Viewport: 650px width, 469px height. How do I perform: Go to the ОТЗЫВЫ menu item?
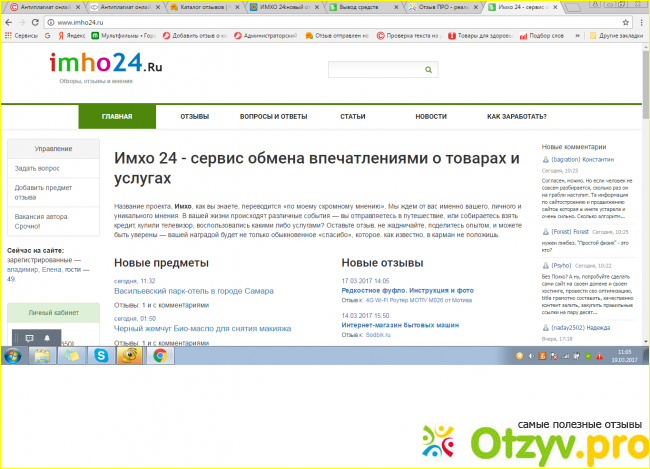tap(195, 117)
